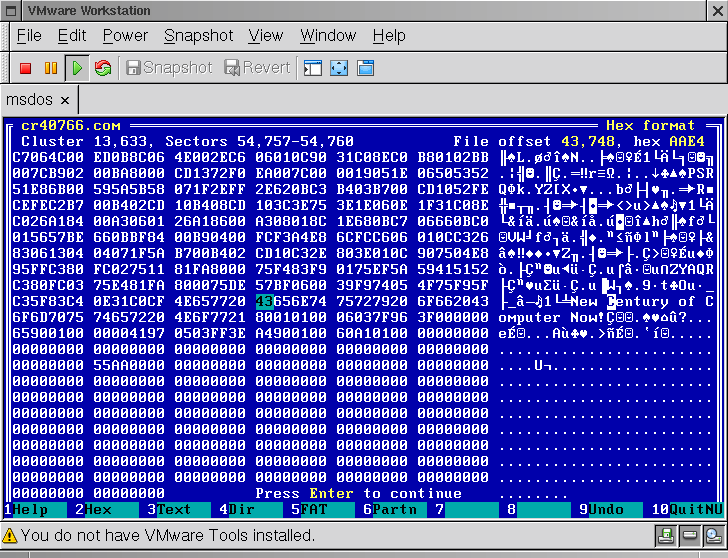Enter full screen mode with the icon
Viewport: 728px width, 558px height.
(339, 68)
